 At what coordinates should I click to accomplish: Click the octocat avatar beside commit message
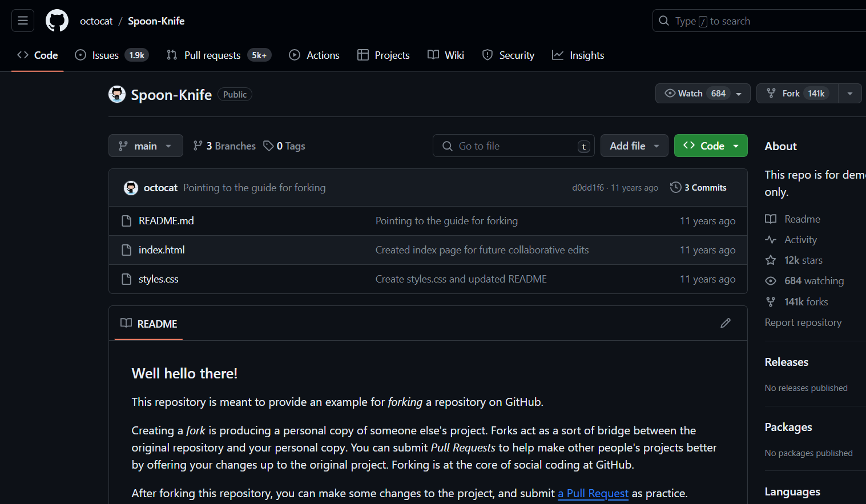131,188
